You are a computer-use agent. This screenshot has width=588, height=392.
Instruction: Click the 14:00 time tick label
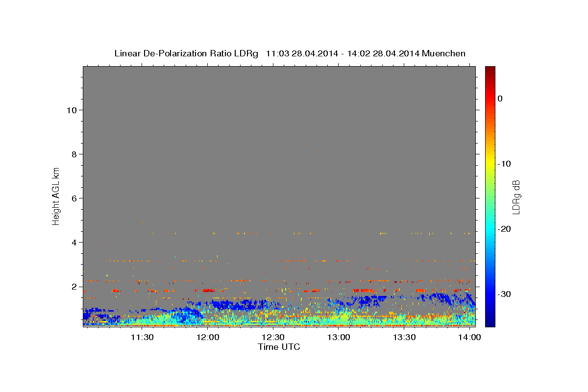tap(469, 338)
